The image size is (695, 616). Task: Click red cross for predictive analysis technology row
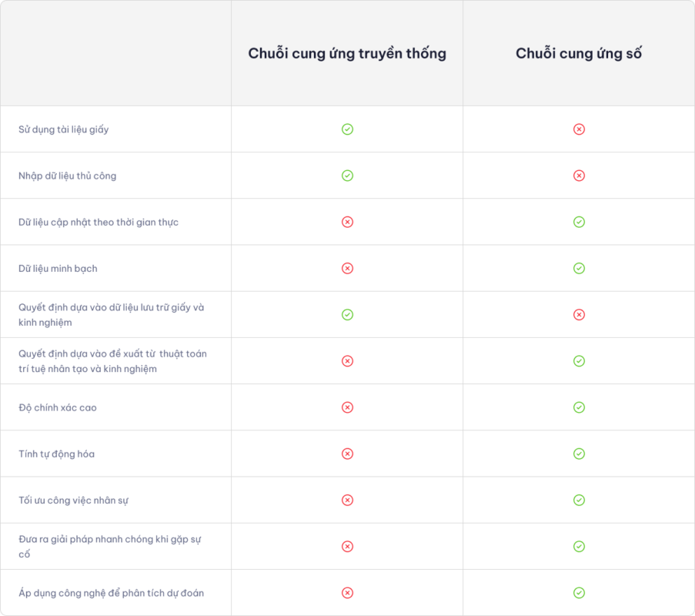(347, 593)
